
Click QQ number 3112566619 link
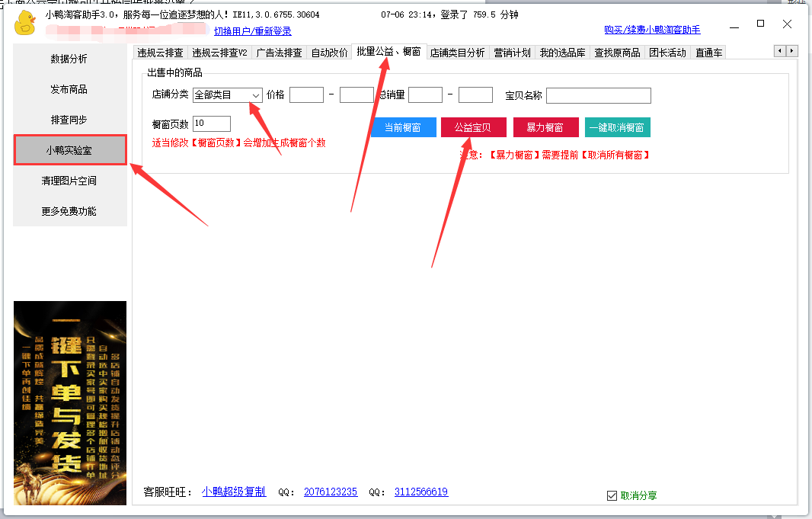(421, 492)
